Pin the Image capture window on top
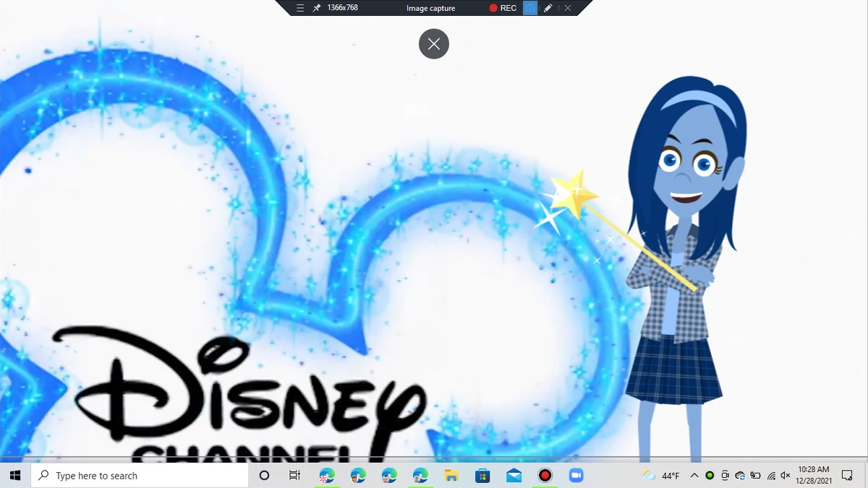The image size is (868, 488). tap(315, 8)
